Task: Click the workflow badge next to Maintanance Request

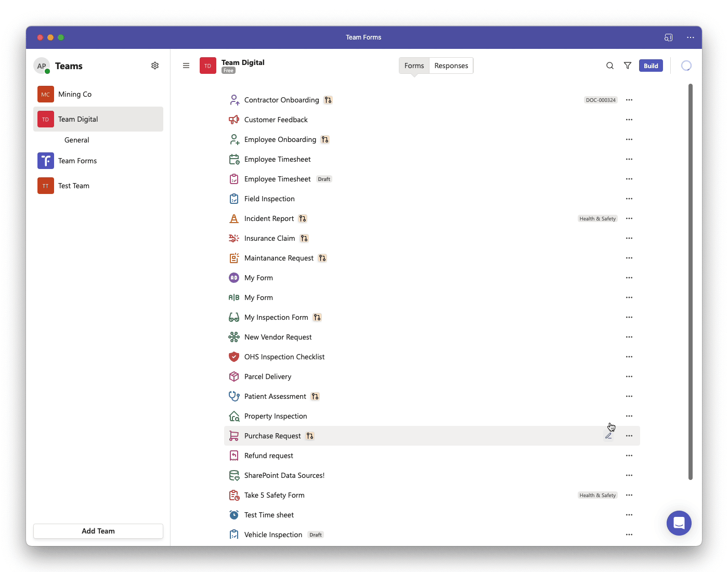Action: coord(322,258)
